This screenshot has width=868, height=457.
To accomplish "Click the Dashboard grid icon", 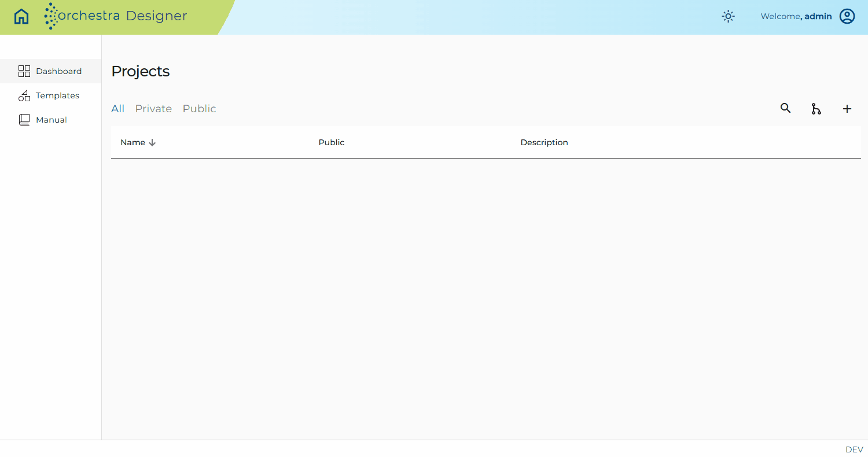I will coord(24,71).
